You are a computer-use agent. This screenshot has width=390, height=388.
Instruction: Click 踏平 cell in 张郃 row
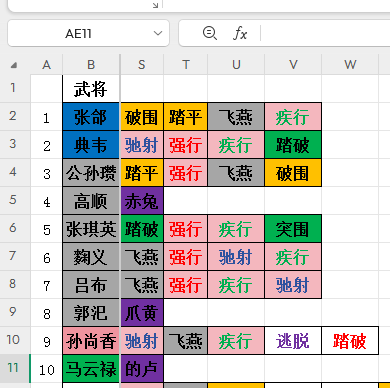pos(186,117)
